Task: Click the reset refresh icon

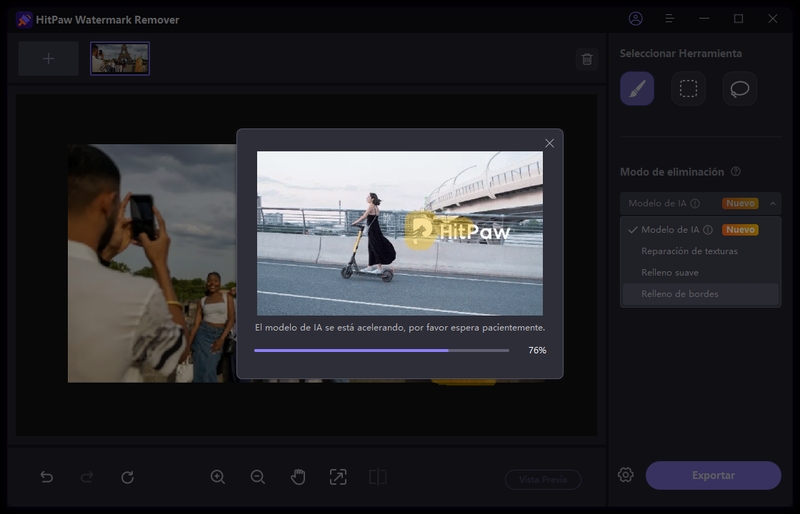Action: click(127, 477)
